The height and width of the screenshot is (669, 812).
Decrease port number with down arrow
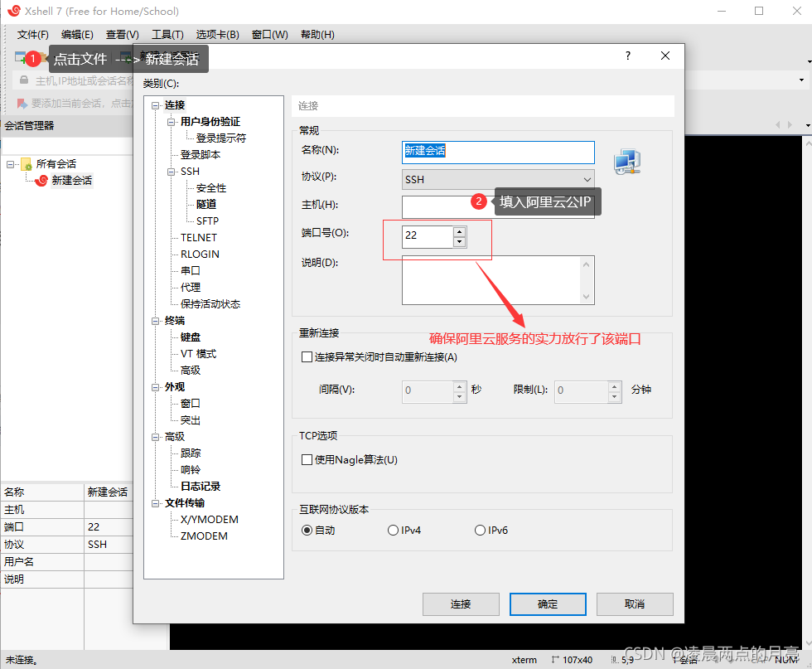coord(460,242)
